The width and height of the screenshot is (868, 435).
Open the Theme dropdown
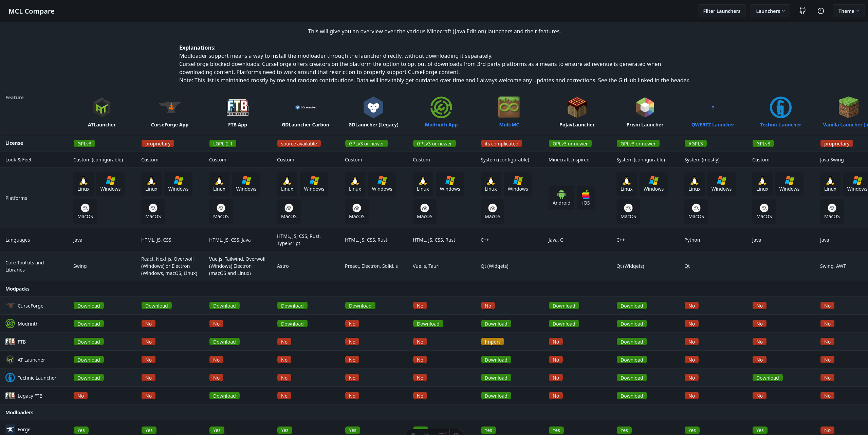point(849,11)
